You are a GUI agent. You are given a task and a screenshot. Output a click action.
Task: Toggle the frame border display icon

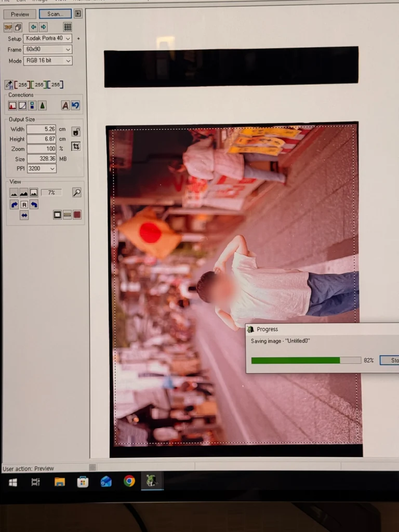coord(57,215)
